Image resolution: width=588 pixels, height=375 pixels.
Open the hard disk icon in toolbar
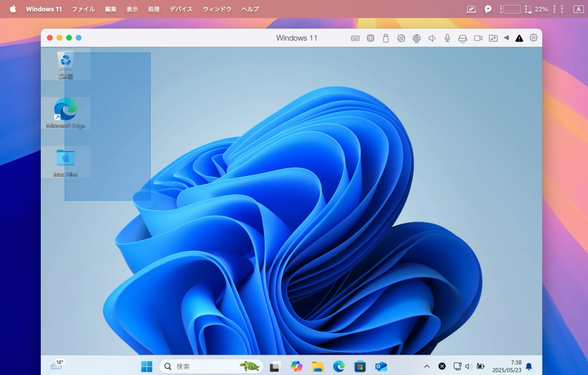click(463, 38)
